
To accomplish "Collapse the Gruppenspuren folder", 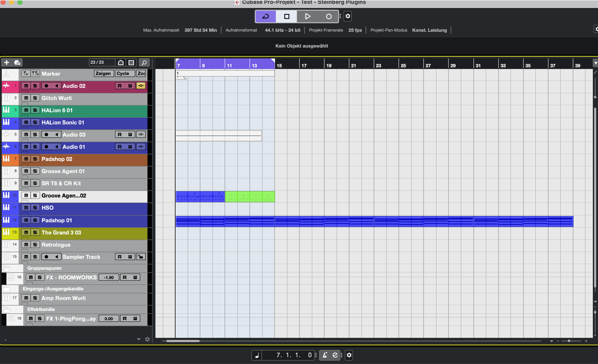I will pyautogui.click(x=7, y=268).
